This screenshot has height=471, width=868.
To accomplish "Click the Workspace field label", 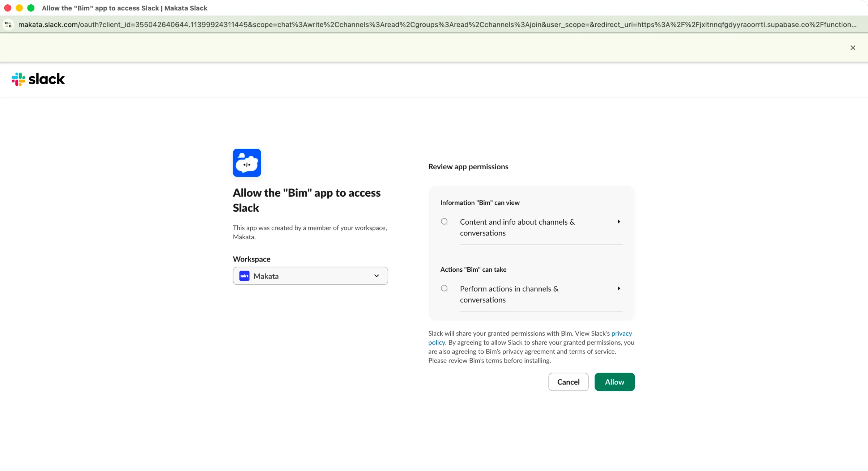I will (251, 259).
